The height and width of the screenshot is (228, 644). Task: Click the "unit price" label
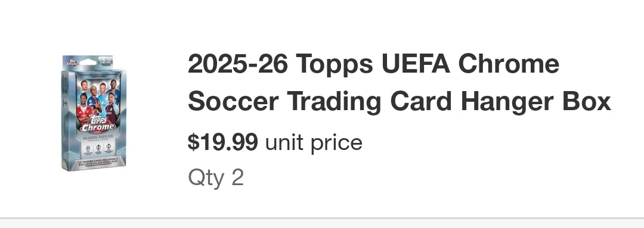coord(314,143)
